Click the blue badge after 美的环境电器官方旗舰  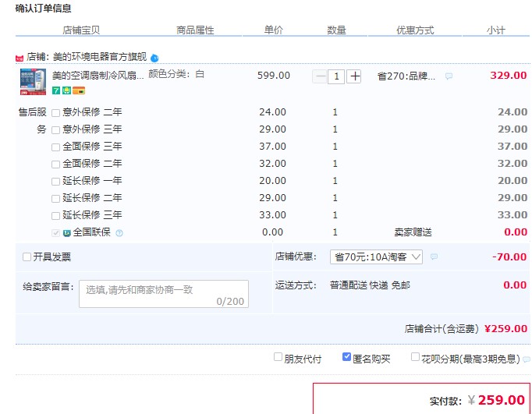pos(154,58)
